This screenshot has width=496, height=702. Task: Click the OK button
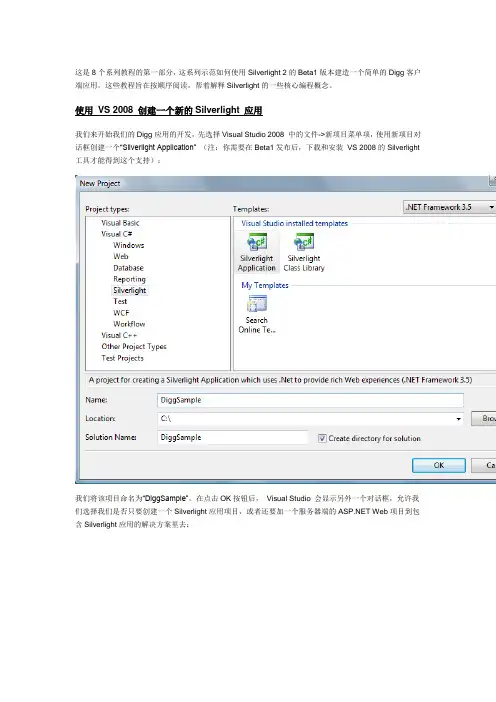tap(439, 465)
